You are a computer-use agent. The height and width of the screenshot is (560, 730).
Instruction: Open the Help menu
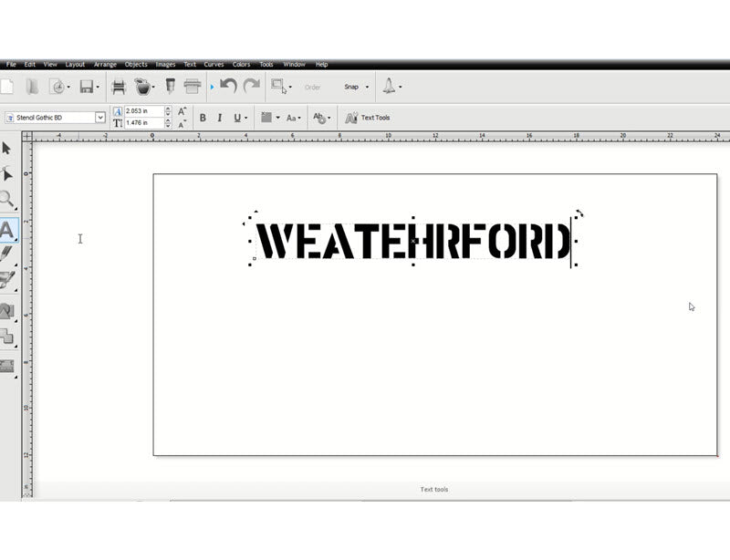point(322,64)
